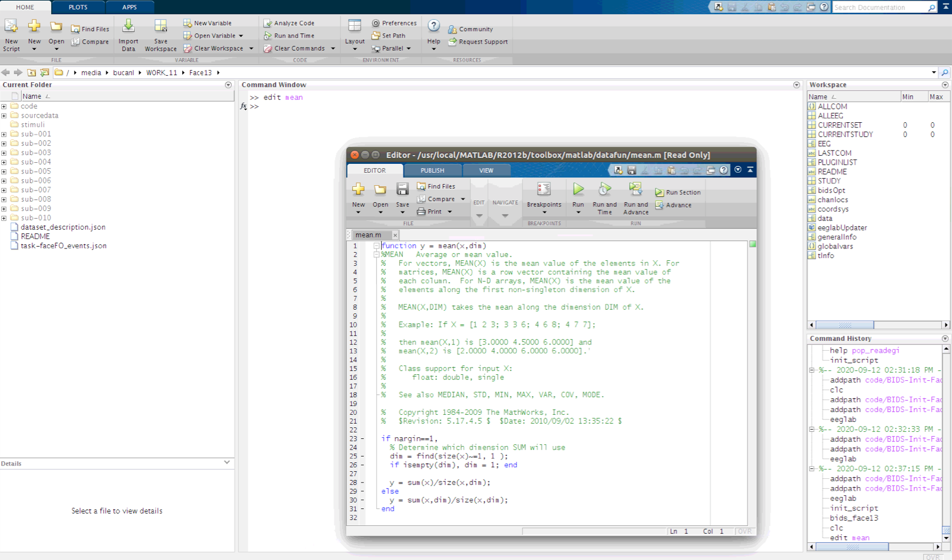Click the green Run button in Editor

point(578,189)
